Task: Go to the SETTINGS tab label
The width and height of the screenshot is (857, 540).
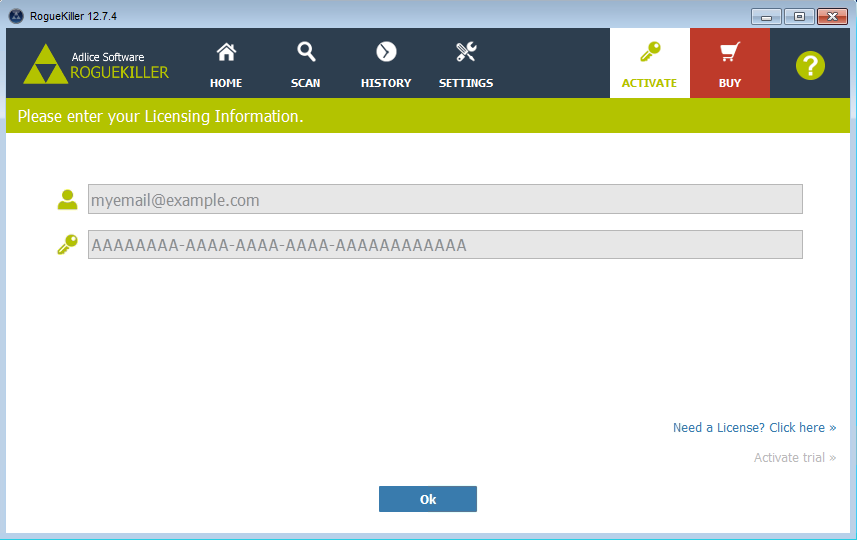Action: coord(466,83)
